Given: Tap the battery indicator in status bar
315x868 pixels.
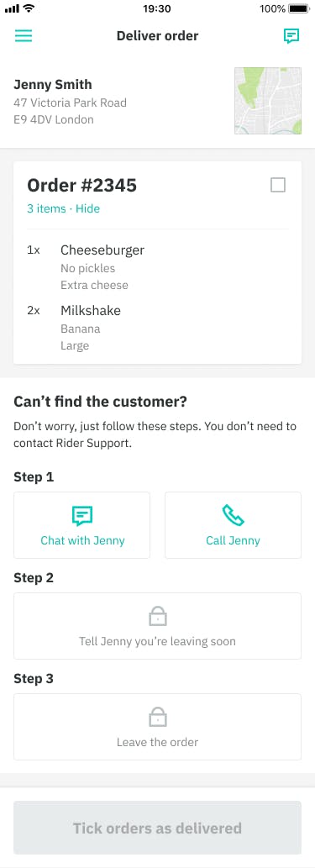Looking at the screenshot, I should point(298,9).
